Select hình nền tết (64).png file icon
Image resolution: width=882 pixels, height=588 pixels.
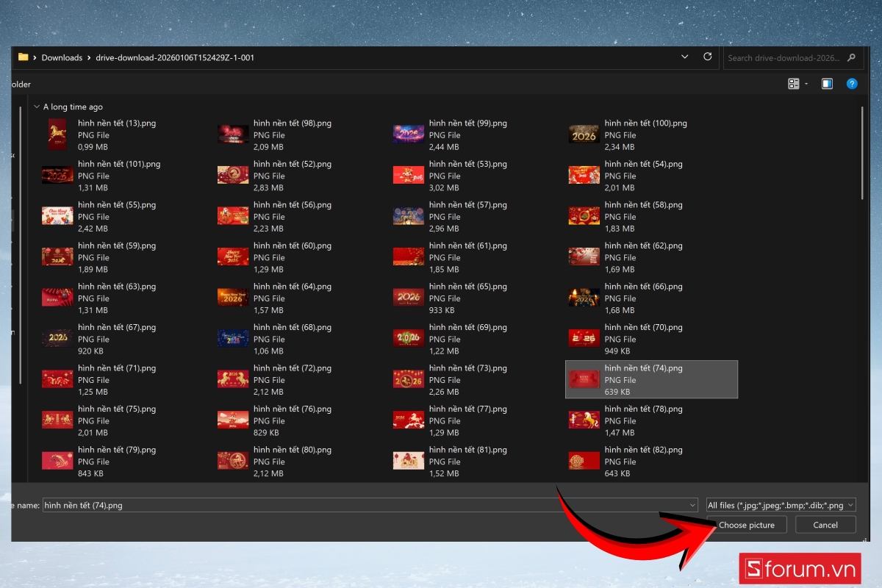point(232,298)
